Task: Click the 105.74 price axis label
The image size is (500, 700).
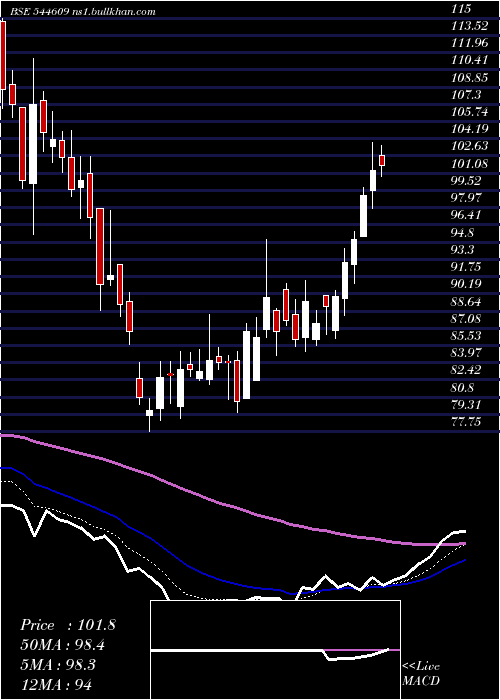Action: pos(469,112)
